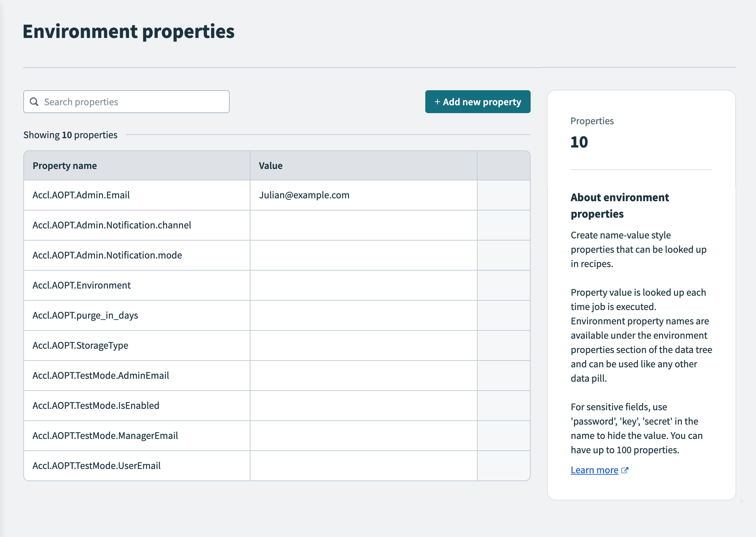Click the Julian@example.com value cell
Screen dimensions: 756x537
pos(304,195)
